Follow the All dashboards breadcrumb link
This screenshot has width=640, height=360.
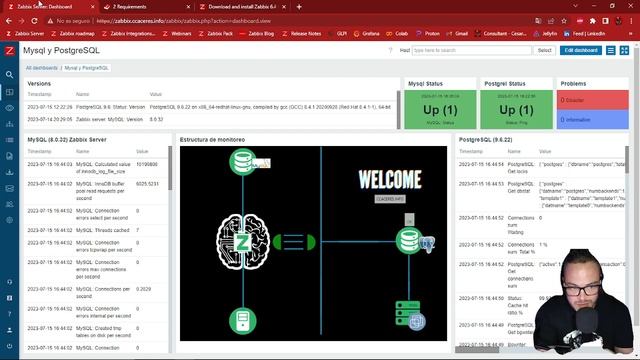(x=42, y=68)
